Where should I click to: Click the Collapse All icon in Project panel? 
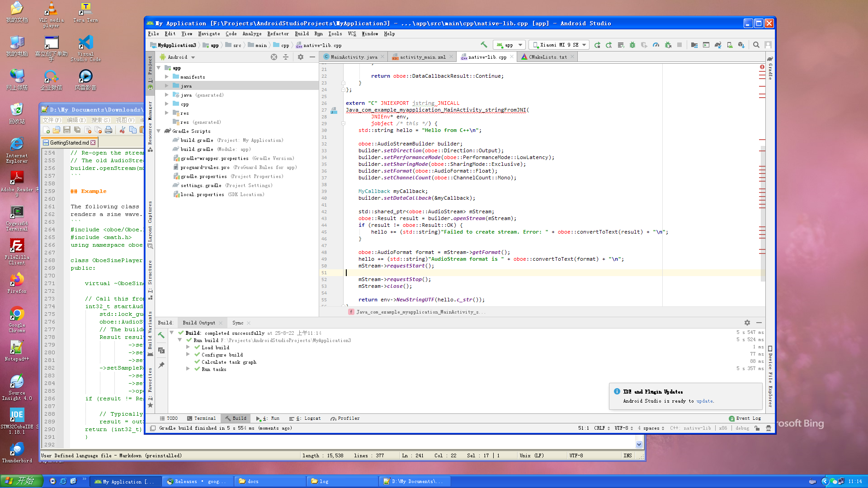(x=286, y=57)
